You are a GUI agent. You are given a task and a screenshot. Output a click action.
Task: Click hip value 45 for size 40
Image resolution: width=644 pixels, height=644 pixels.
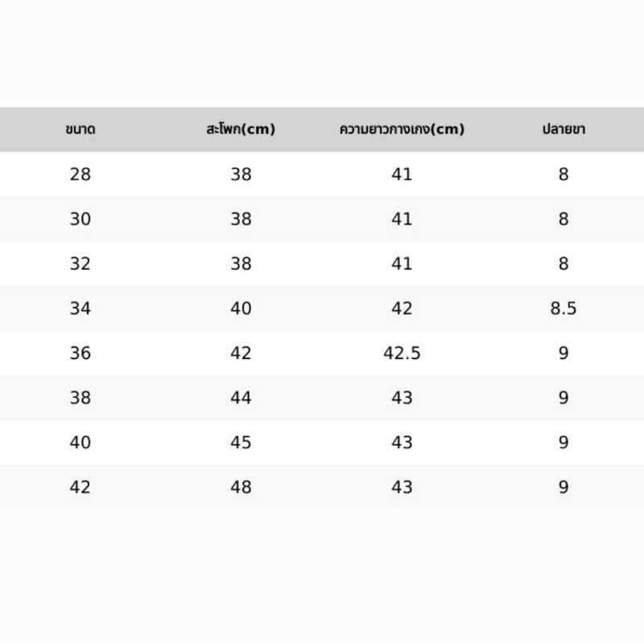coord(241,443)
